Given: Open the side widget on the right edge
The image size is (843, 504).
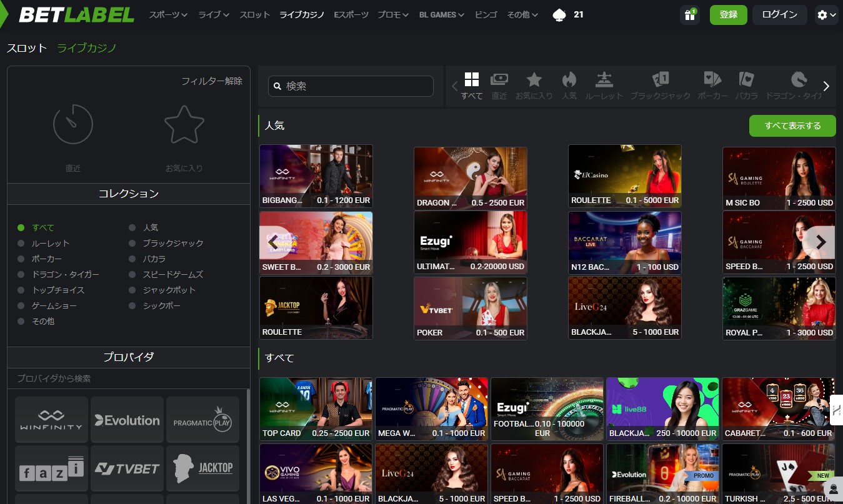Looking at the screenshot, I should point(836,410).
